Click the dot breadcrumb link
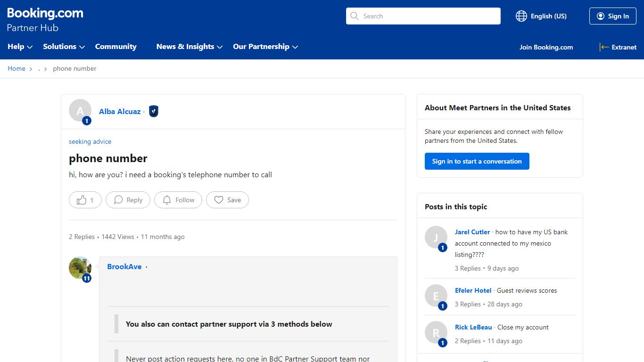644x362 pixels. pos(39,69)
